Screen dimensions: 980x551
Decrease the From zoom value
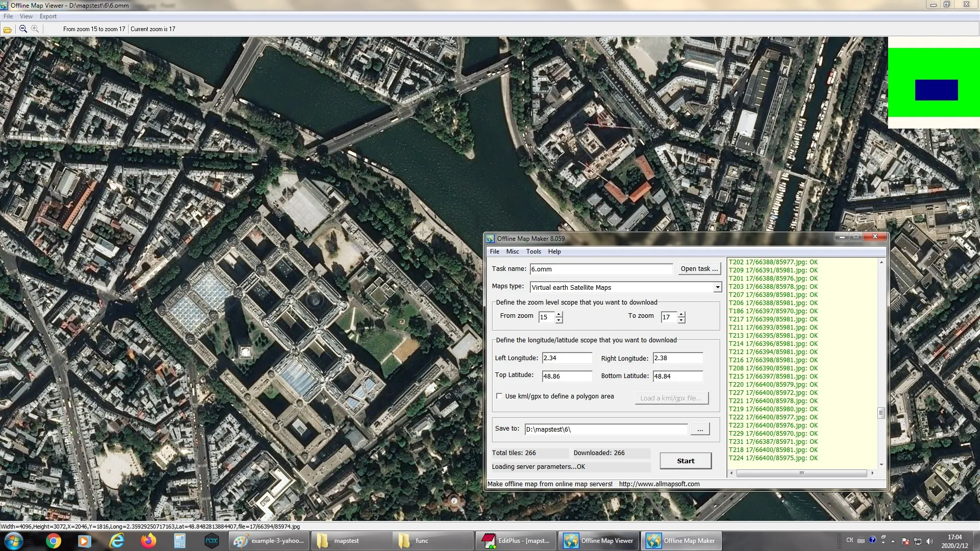pyautogui.click(x=559, y=320)
